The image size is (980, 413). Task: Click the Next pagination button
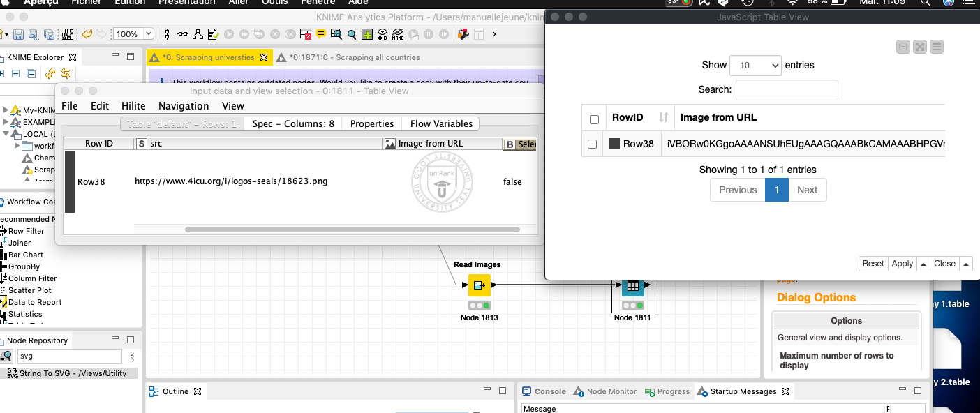pyautogui.click(x=807, y=190)
